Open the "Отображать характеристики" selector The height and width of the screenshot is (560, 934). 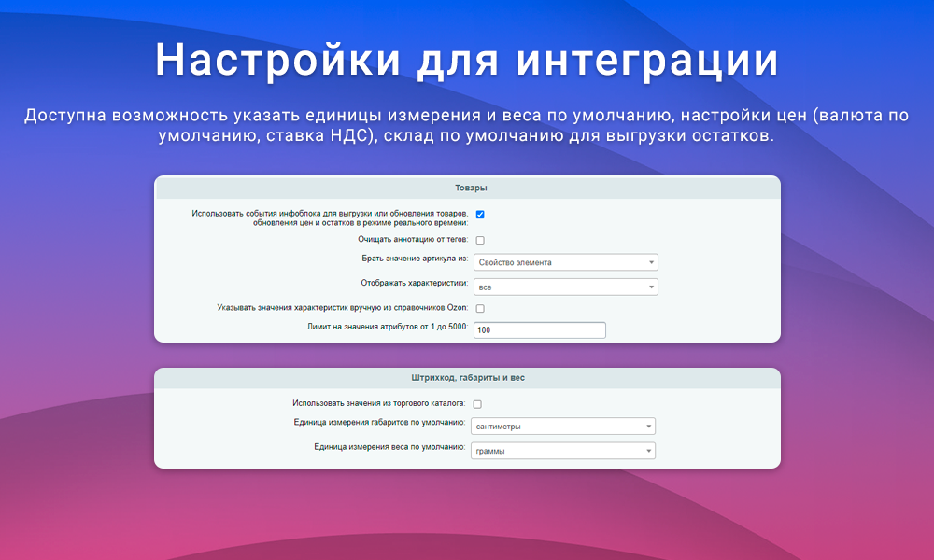click(566, 287)
